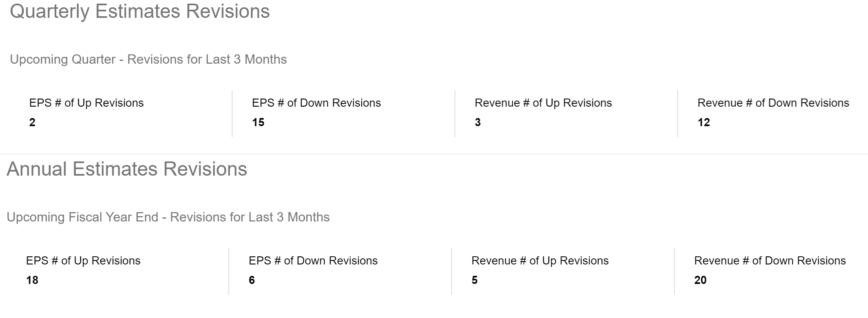Select the quarterly EPS up revisions value 2
The width and height of the screenshot is (868, 318).
32,122
